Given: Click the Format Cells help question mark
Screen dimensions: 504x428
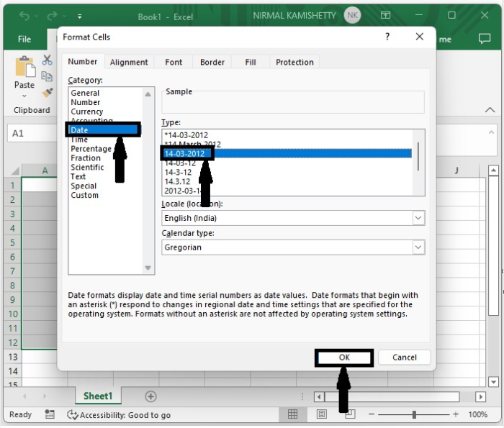Looking at the screenshot, I should click(387, 37).
